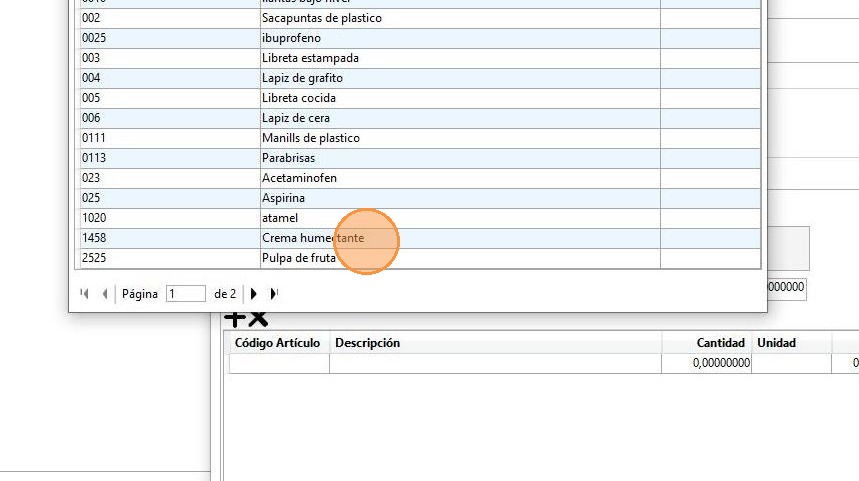
Task: Go to the first page of results
Action: 84,294
